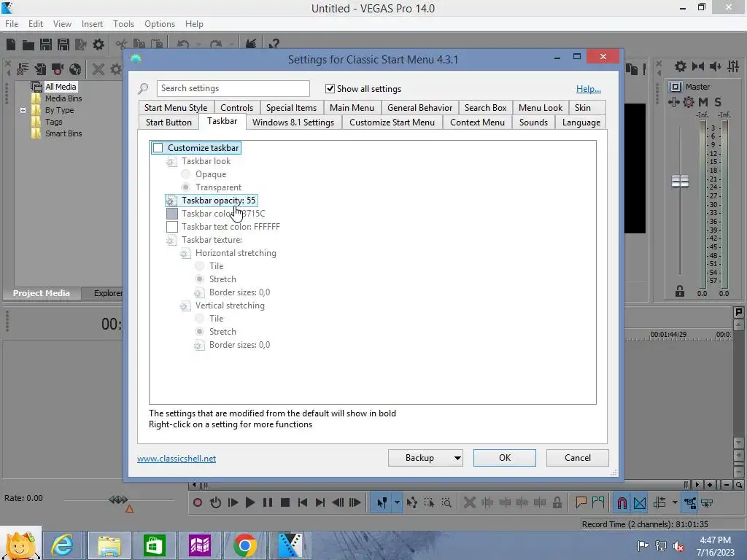Click Insert Region icon in timeline toolbar

pyautogui.click(x=598, y=503)
